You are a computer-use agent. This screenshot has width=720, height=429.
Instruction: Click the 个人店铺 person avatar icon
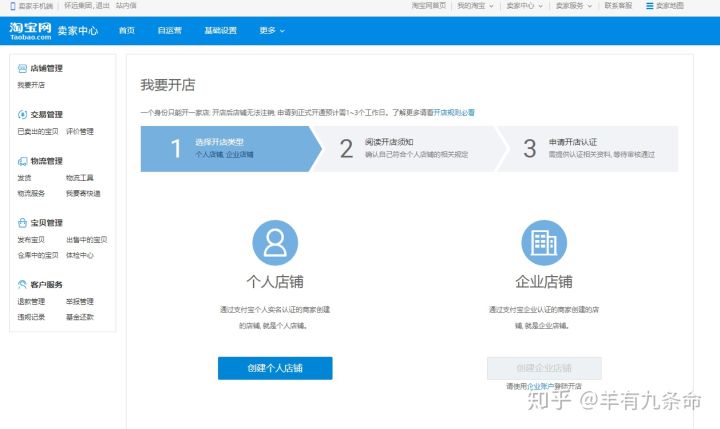click(x=275, y=242)
